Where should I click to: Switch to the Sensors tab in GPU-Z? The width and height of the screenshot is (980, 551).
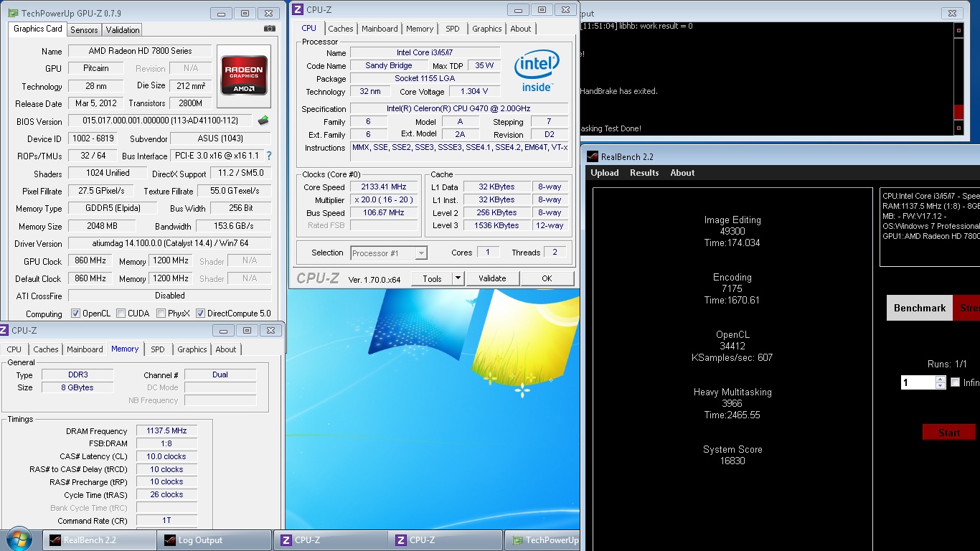pyautogui.click(x=84, y=29)
